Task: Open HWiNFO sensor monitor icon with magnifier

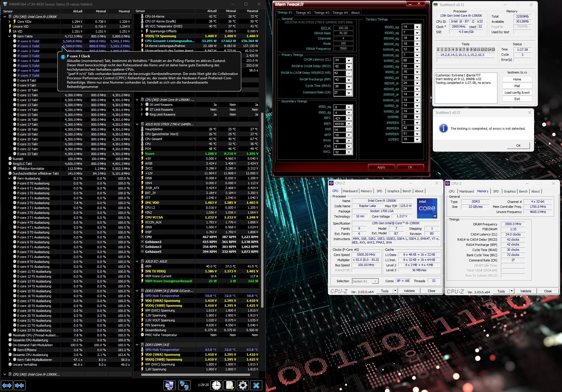Action: click(x=169, y=385)
